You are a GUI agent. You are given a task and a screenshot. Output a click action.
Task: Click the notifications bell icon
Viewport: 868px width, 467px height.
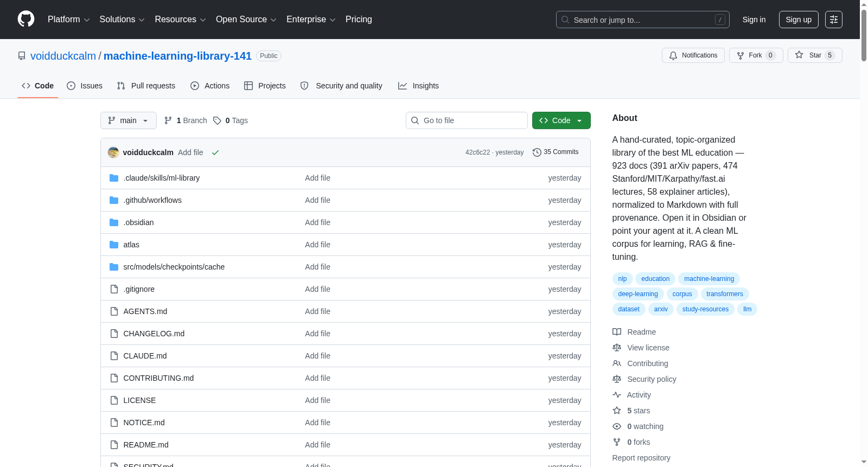pyautogui.click(x=673, y=55)
